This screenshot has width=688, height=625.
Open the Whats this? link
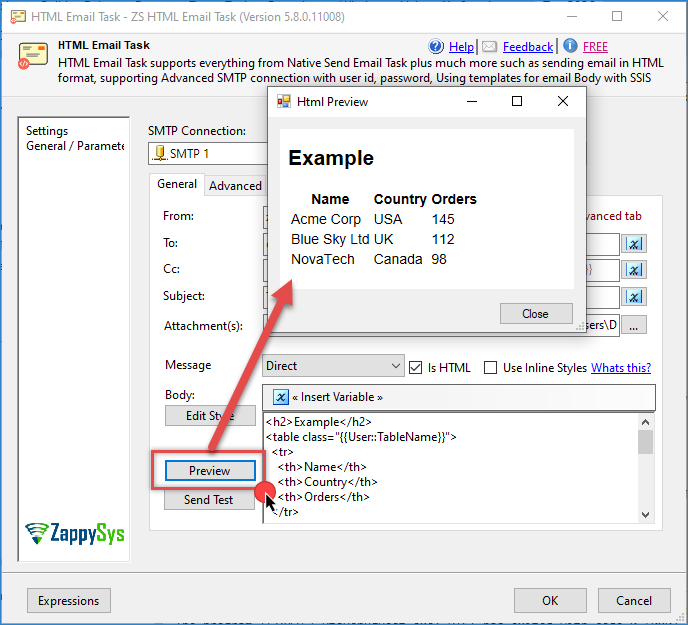pyautogui.click(x=620, y=367)
